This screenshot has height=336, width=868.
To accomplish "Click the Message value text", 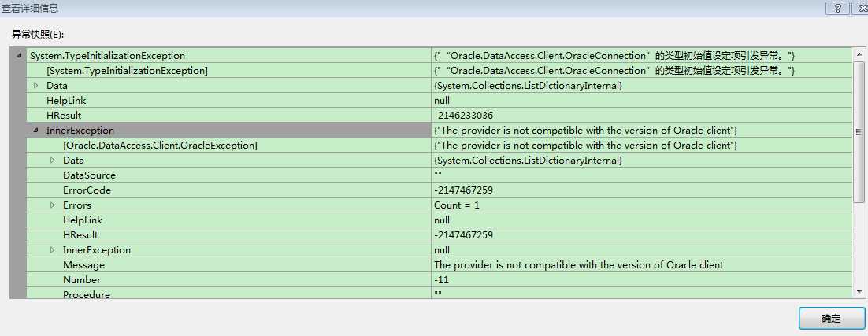I will (578, 264).
